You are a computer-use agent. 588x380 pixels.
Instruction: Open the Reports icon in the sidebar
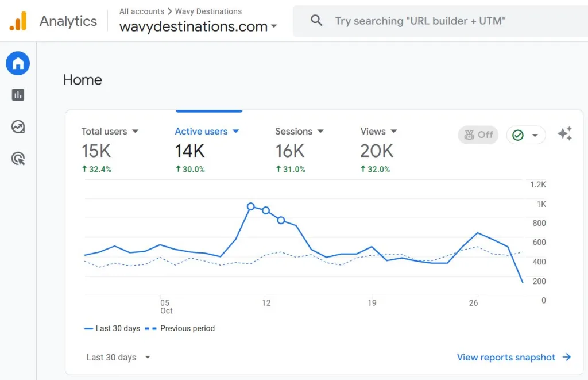click(18, 95)
